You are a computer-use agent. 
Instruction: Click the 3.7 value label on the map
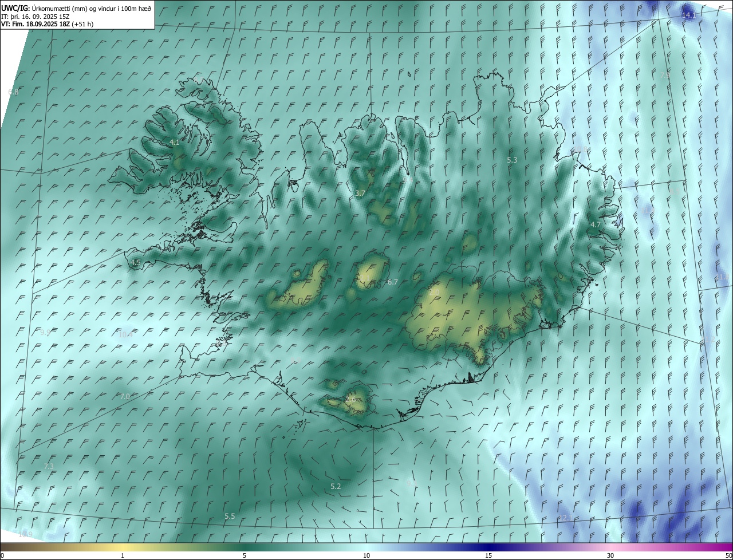pyautogui.click(x=360, y=194)
